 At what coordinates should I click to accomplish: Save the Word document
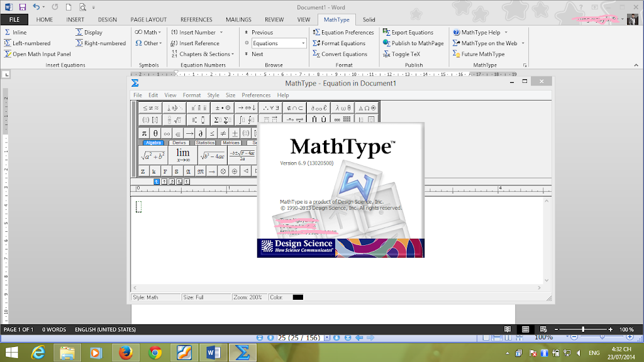tap(23, 7)
